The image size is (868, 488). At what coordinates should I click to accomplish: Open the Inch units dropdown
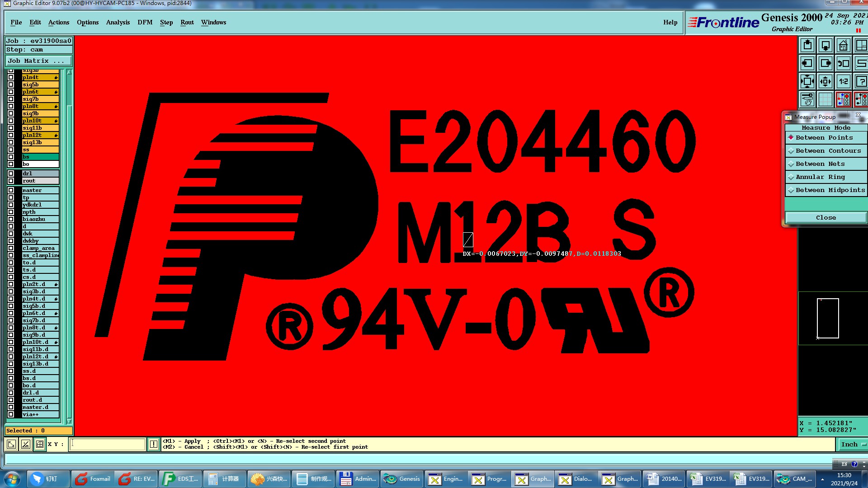tap(853, 445)
